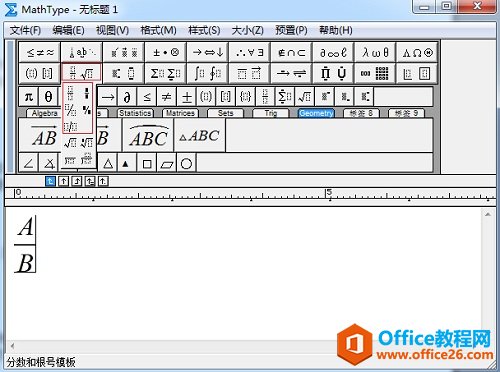Insert not-equal sign from small bar
Viewport: 500px width, 372px height.
pos(167,97)
